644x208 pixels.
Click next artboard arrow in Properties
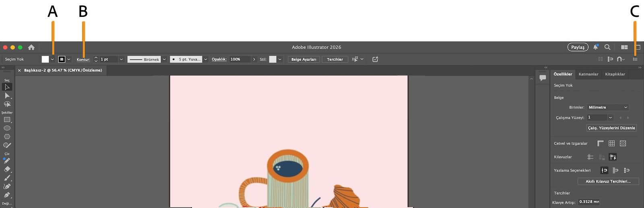(x=628, y=118)
